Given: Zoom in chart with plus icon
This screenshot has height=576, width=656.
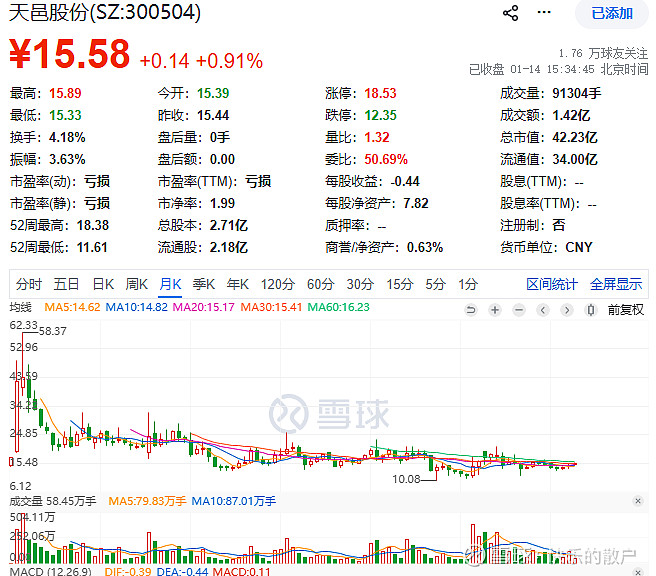Looking at the screenshot, I should click(x=495, y=310).
